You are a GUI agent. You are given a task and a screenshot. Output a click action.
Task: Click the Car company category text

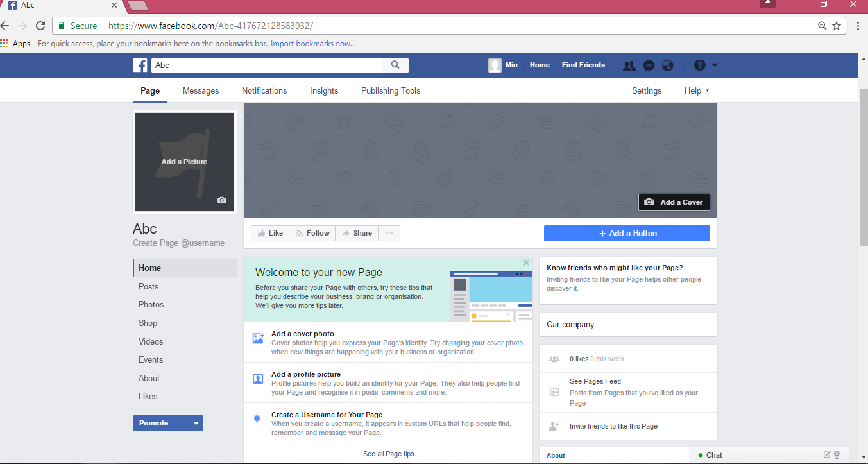pos(570,325)
